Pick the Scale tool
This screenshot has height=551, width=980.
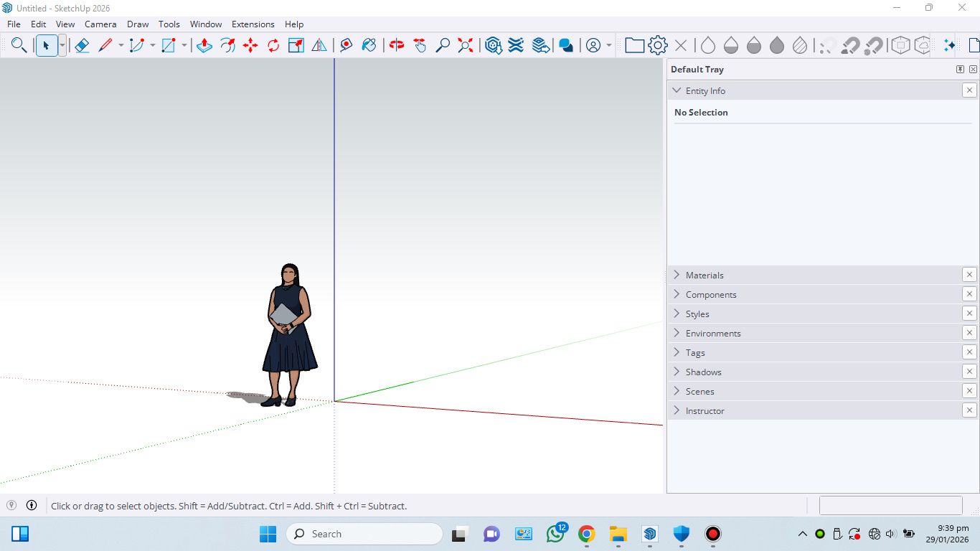pyautogui.click(x=296, y=45)
